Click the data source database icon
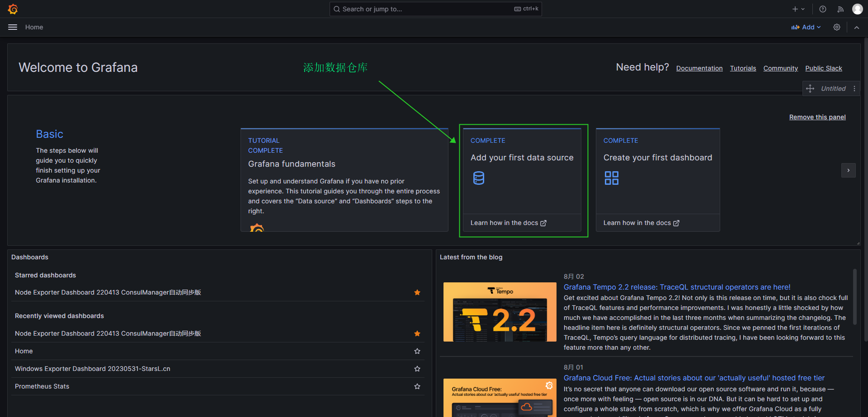This screenshot has width=868, height=417. coord(478,178)
